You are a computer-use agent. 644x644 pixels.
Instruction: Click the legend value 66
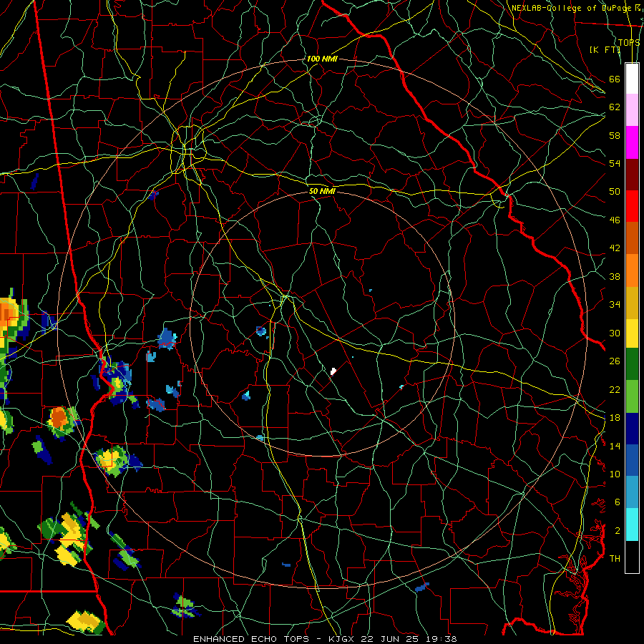click(x=615, y=79)
